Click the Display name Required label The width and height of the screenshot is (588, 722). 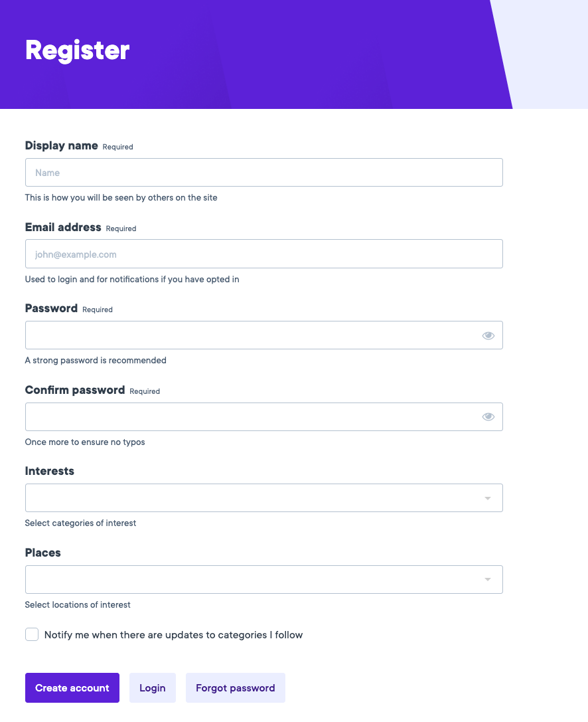(x=117, y=147)
